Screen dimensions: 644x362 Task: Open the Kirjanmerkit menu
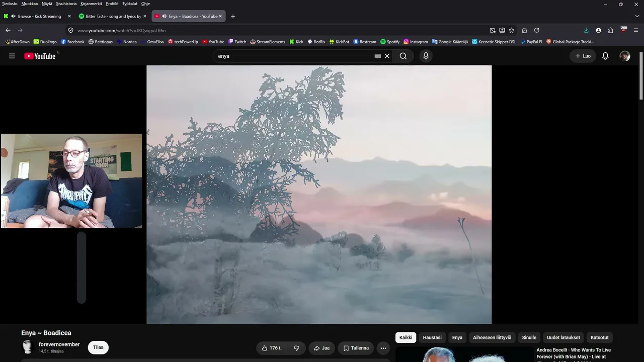92,4
